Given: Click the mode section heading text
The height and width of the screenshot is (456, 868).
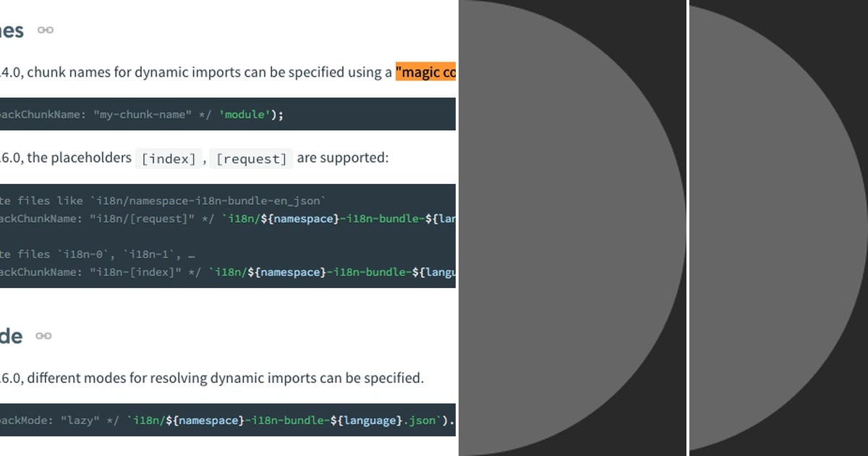Looking at the screenshot, I should [x=9, y=335].
